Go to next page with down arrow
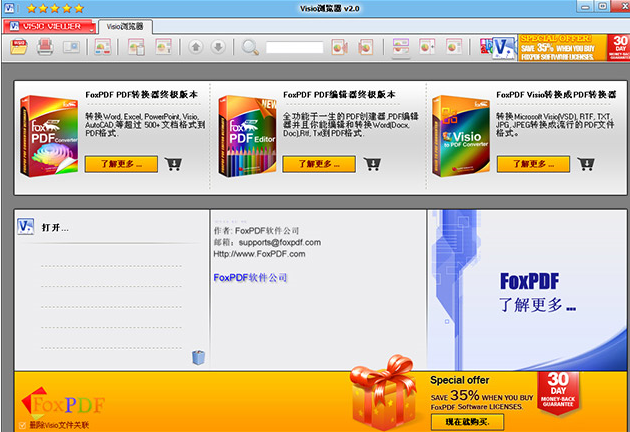Screen dimensions: 630x432 click(x=218, y=47)
